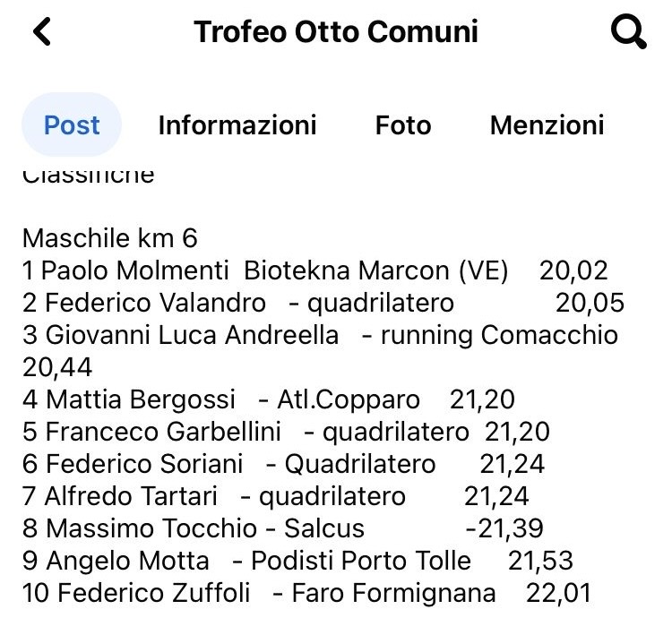Tap the Massimo Tocchio Salcus line
The image size is (672, 635).
(x=283, y=528)
